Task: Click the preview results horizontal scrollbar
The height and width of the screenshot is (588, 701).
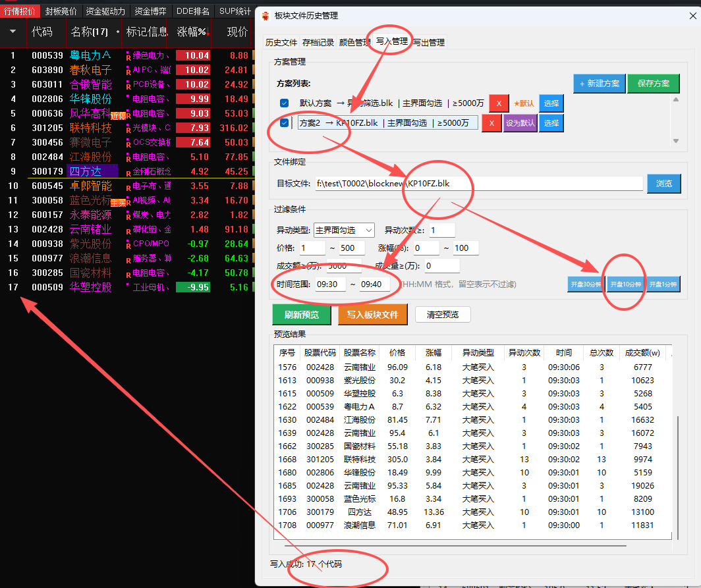Action: tap(455, 546)
